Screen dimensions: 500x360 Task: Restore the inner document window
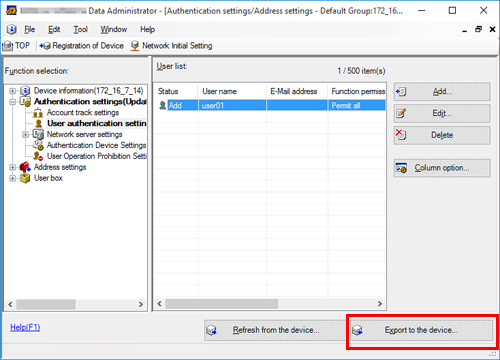click(478, 29)
